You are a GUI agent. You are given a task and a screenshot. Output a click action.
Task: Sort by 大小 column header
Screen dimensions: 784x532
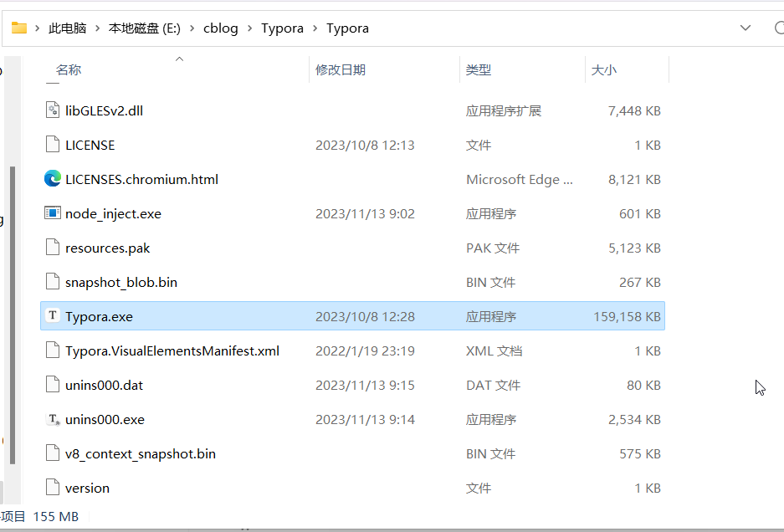point(604,69)
